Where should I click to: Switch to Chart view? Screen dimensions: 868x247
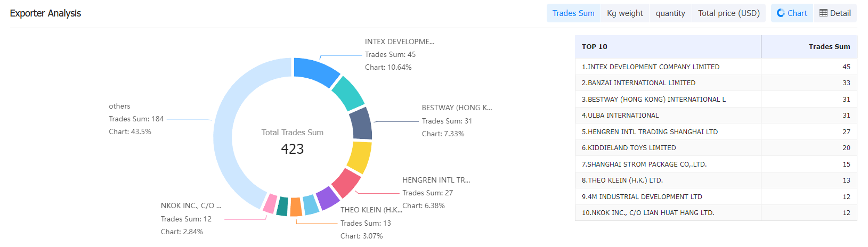pyautogui.click(x=792, y=13)
